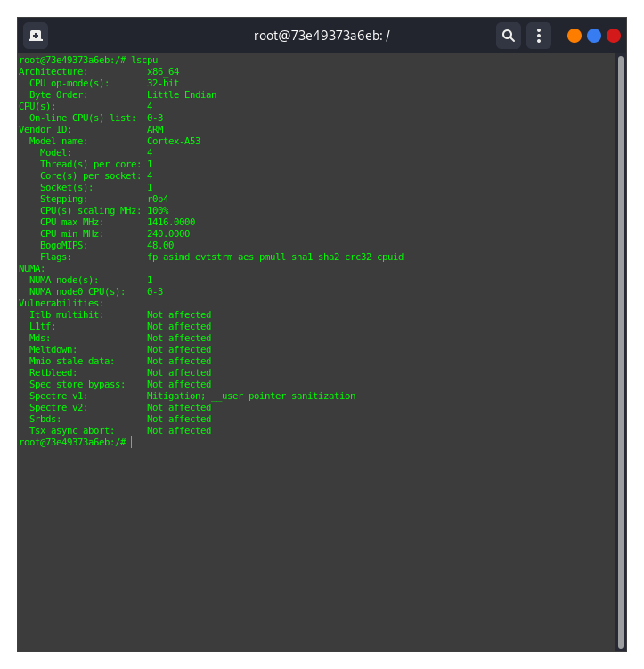Open a new terminal tab
The width and height of the screenshot is (644, 669).
click(36, 36)
